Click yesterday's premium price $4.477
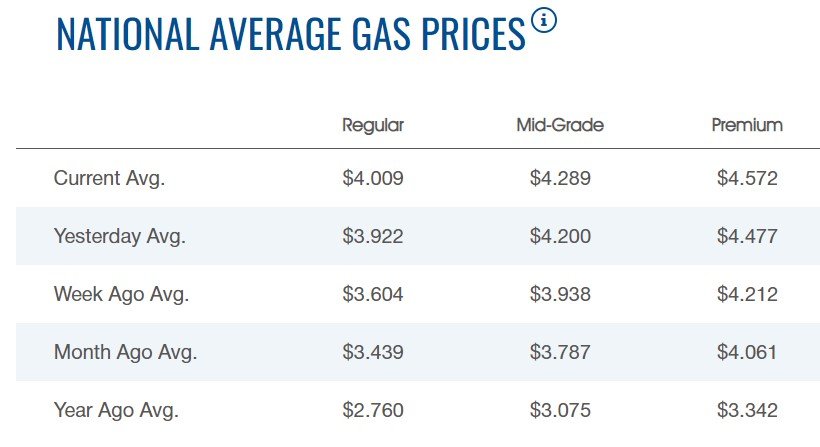The image size is (820, 447). click(x=747, y=237)
